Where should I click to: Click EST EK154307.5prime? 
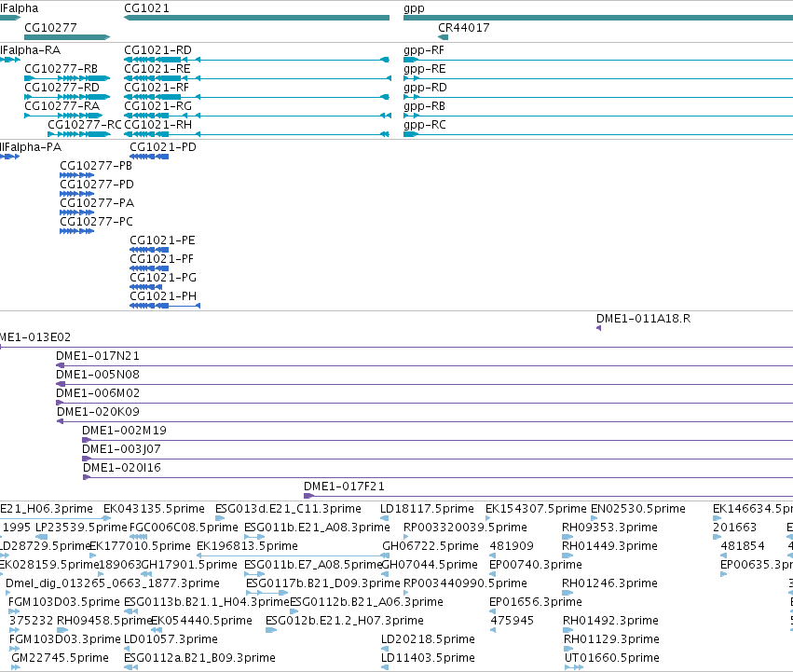pyautogui.click(x=488, y=518)
